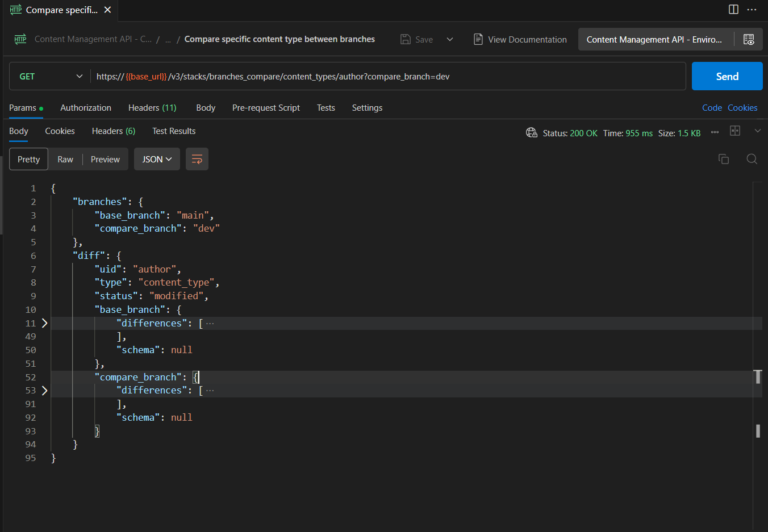
Task: Click the 200 OK status text
Action: (x=583, y=133)
